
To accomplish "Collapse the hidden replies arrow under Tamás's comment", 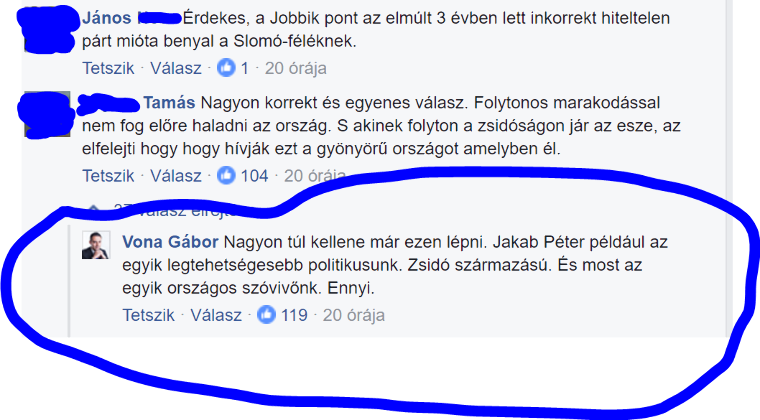I will [x=94, y=210].
